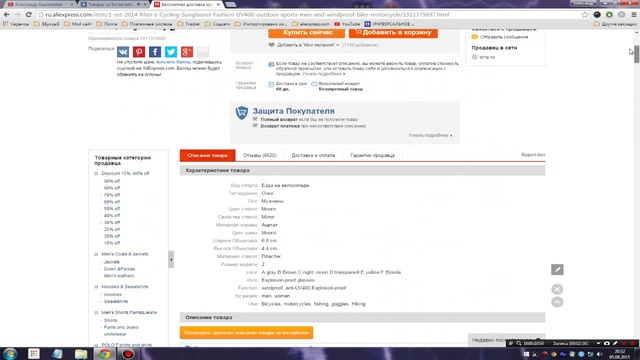The height and width of the screenshot is (360, 640).
Task: Open Pants and Jeans category
Action: tap(121, 327)
